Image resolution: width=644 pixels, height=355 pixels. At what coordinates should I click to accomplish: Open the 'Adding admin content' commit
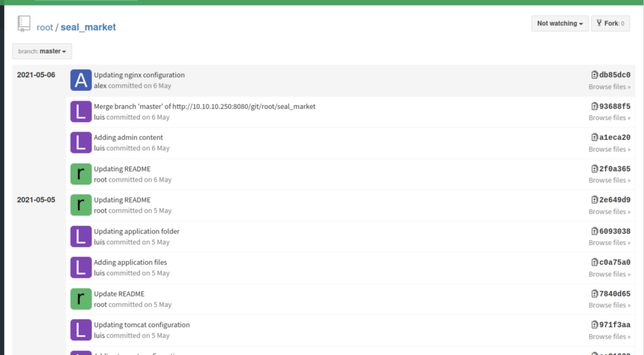pos(128,137)
